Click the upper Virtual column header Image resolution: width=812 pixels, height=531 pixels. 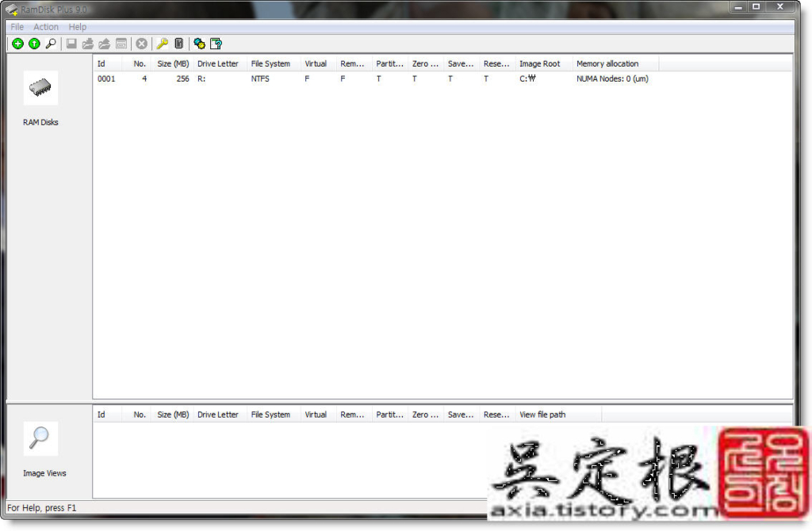(x=318, y=63)
